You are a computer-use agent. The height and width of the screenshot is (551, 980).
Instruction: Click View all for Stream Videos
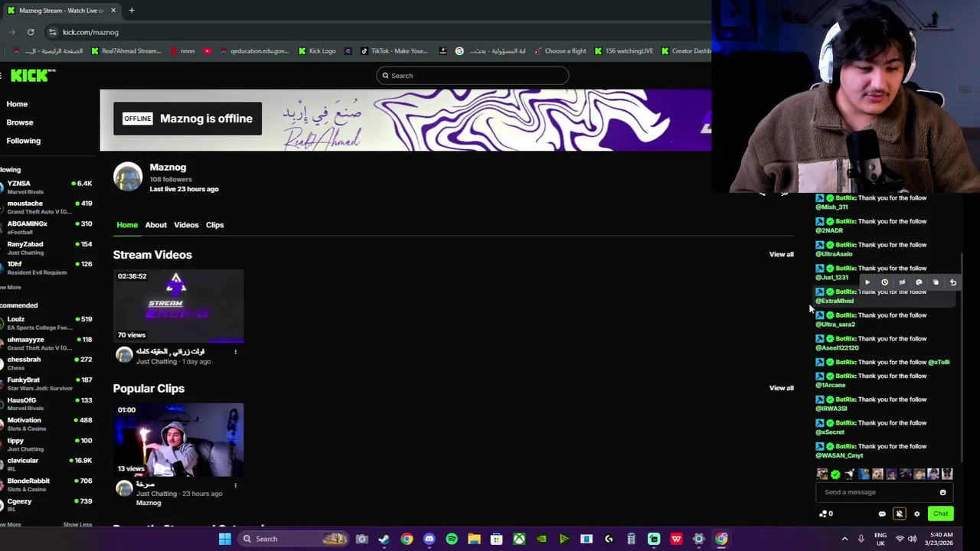(781, 254)
